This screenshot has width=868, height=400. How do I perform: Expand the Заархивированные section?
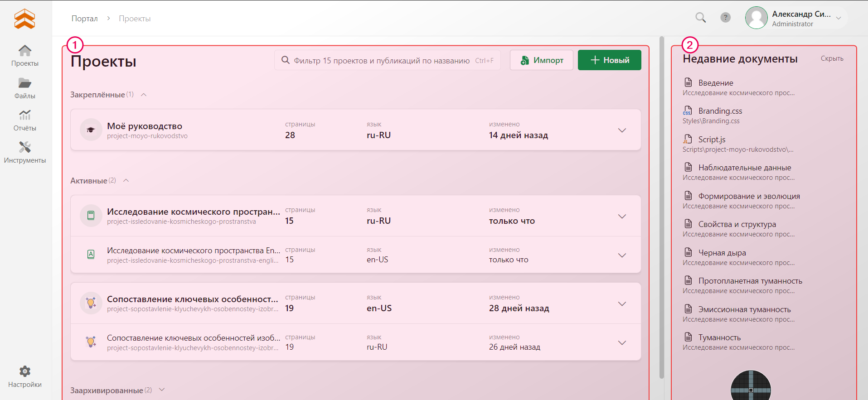(x=162, y=390)
